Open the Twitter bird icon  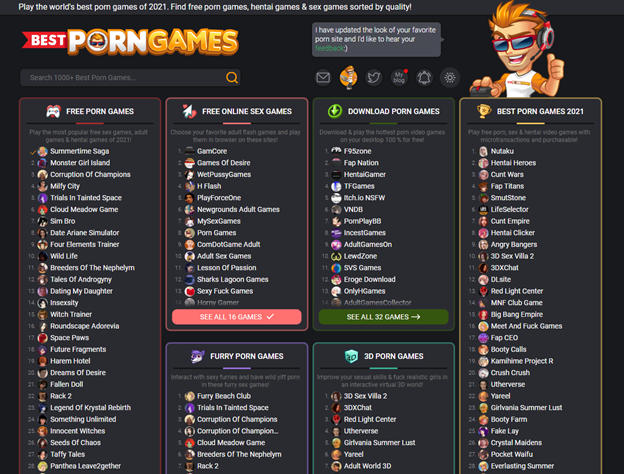click(x=374, y=77)
